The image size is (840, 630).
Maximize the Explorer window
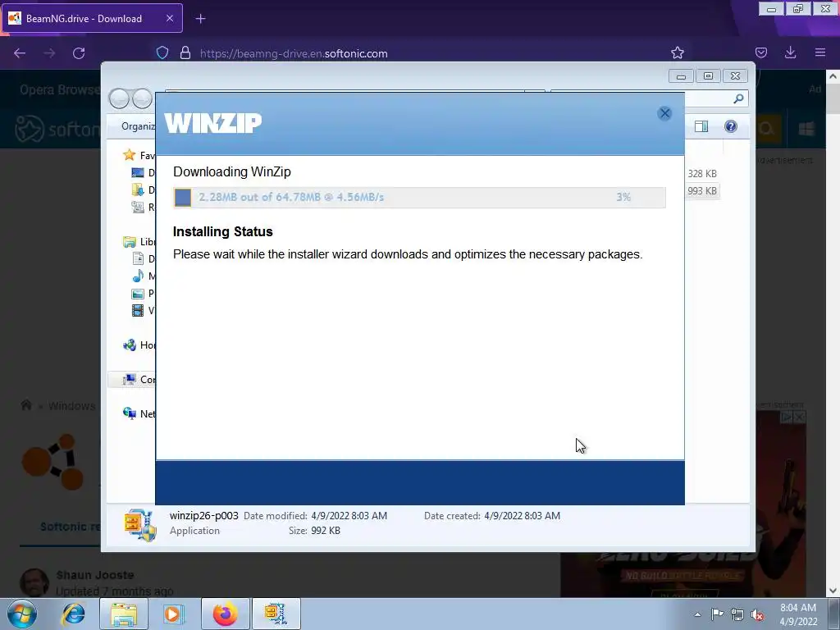point(708,76)
